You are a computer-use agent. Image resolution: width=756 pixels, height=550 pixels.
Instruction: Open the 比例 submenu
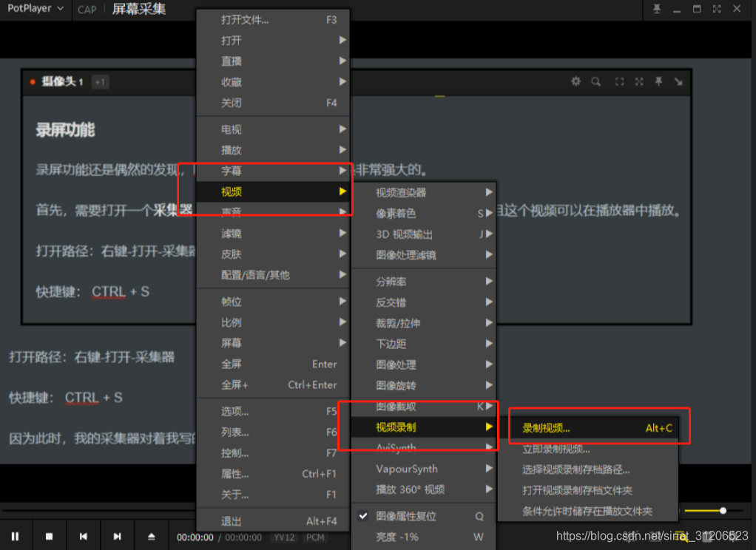pos(273,322)
